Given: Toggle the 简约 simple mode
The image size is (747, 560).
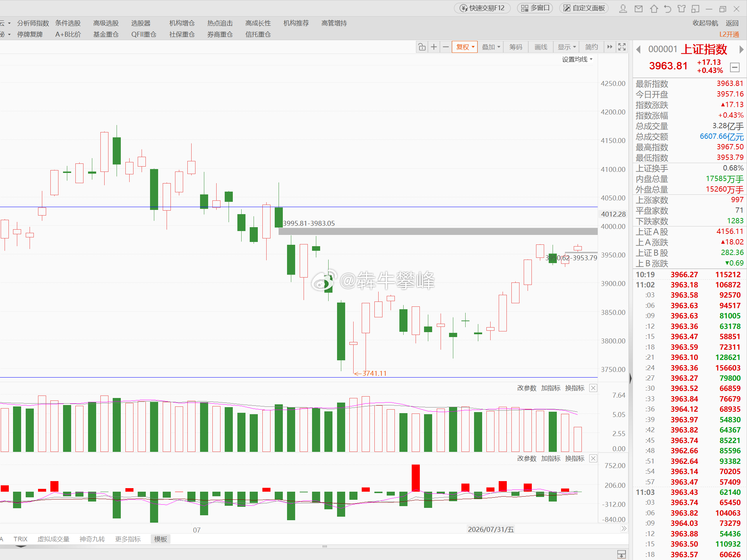Looking at the screenshot, I should 592,47.
